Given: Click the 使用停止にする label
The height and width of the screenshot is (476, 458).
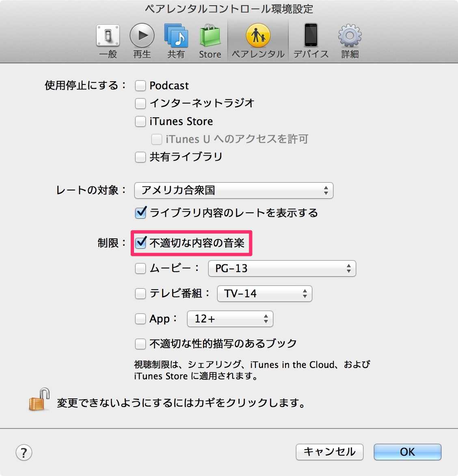Looking at the screenshot, I should click(85, 85).
